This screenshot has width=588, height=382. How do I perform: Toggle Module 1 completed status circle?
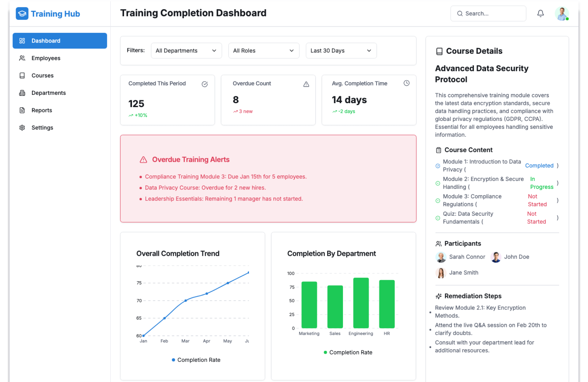[438, 166]
